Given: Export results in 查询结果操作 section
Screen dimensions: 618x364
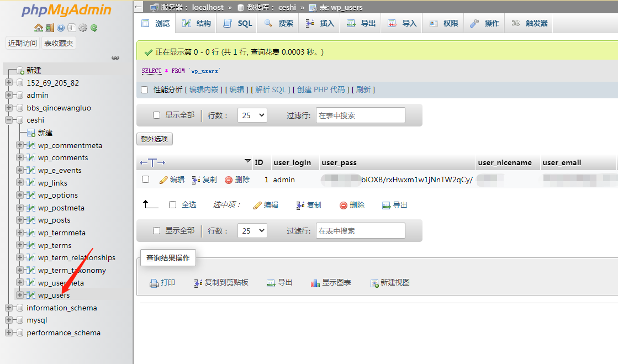Looking at the screenshot, I should point(279,283).
